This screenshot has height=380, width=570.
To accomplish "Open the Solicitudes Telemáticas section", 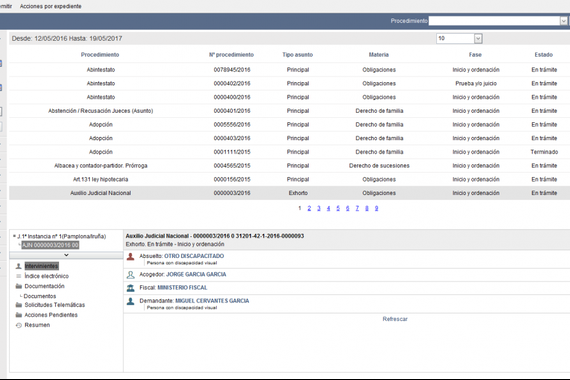I will pos(55,305).
